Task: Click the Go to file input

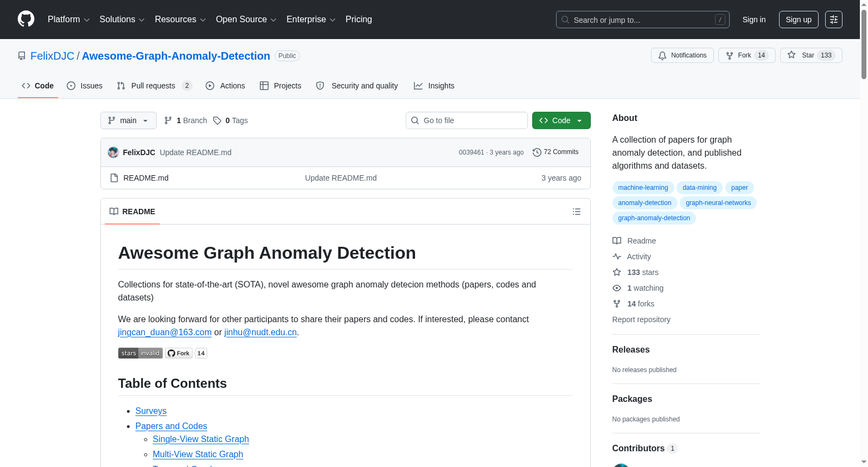Action: [467, 120]
